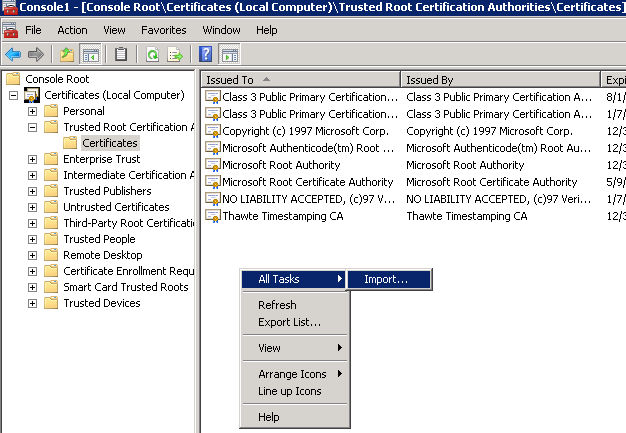Image resolution: width=626 pixels, height=433 pixels.
Task: Click the Personal folder icon
Action: click(51, 111)
